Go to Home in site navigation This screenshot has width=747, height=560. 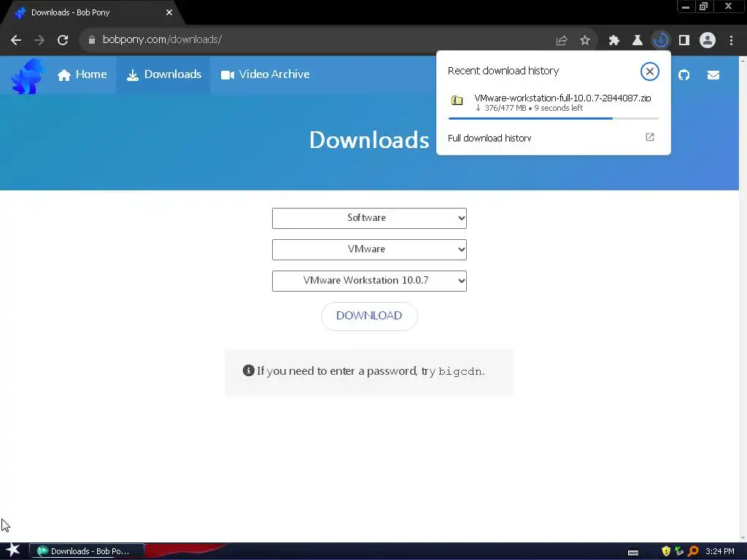pyautogui.click(x=82, y=74)
